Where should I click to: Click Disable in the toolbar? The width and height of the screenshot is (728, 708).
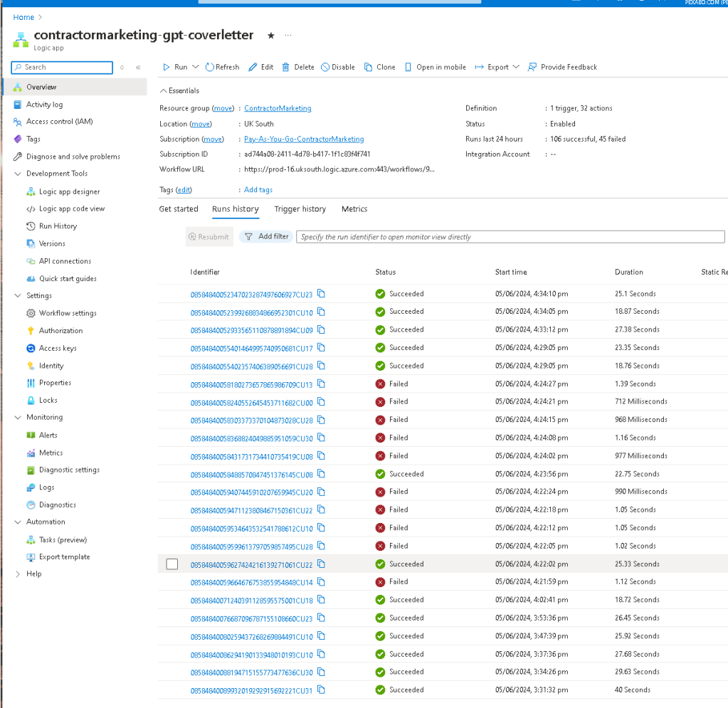[x=338, y=68]
